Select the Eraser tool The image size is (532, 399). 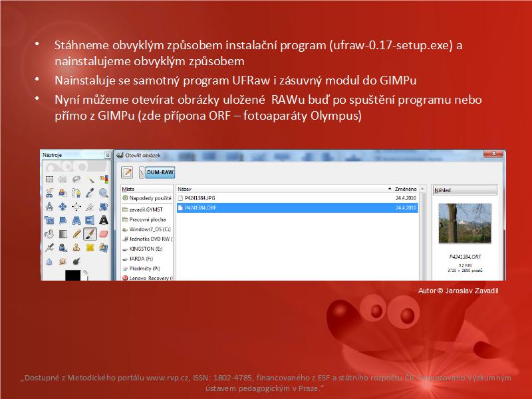[x=104, y=234]
